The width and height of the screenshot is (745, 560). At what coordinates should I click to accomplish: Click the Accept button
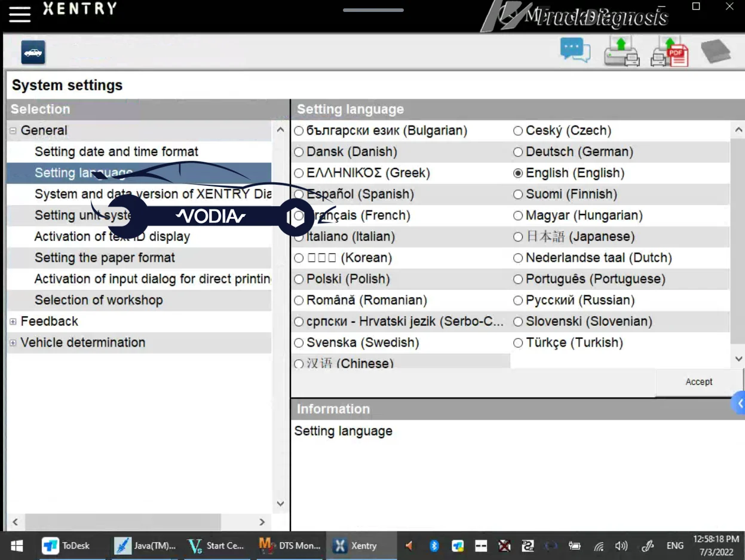click(699, 382)
